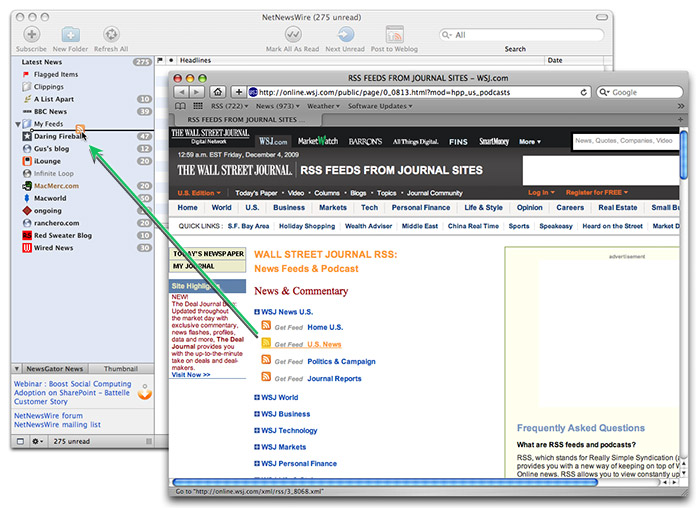Click the Refresh All icon
This screenshot has height=508, width=700.
coord(111,35)
